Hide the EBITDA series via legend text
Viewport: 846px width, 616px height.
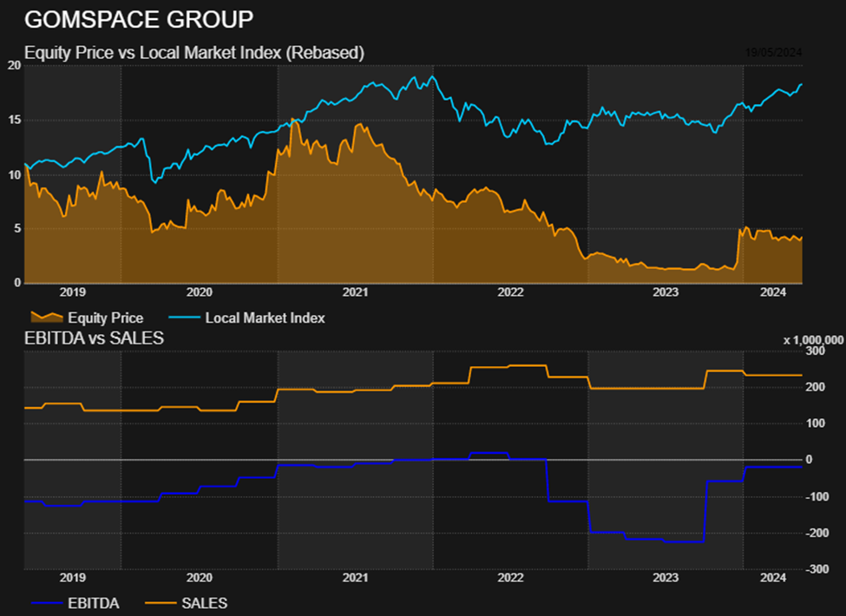94,603
